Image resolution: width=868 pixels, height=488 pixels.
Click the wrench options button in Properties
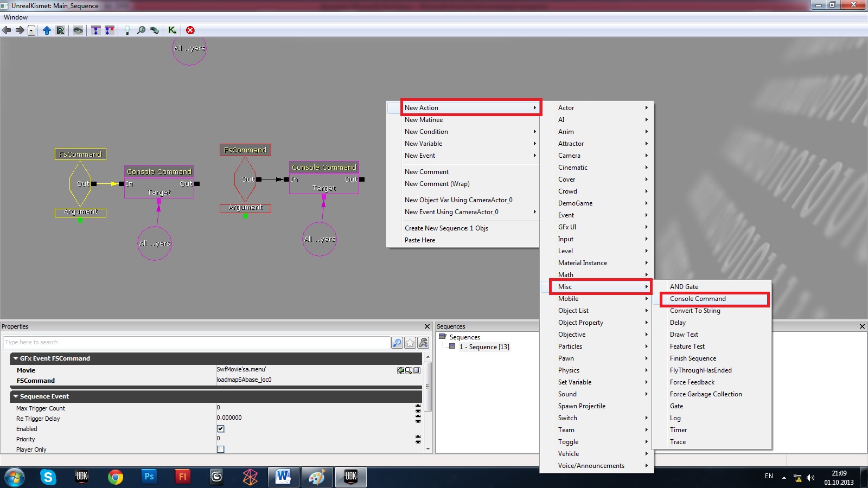[423, 343]
